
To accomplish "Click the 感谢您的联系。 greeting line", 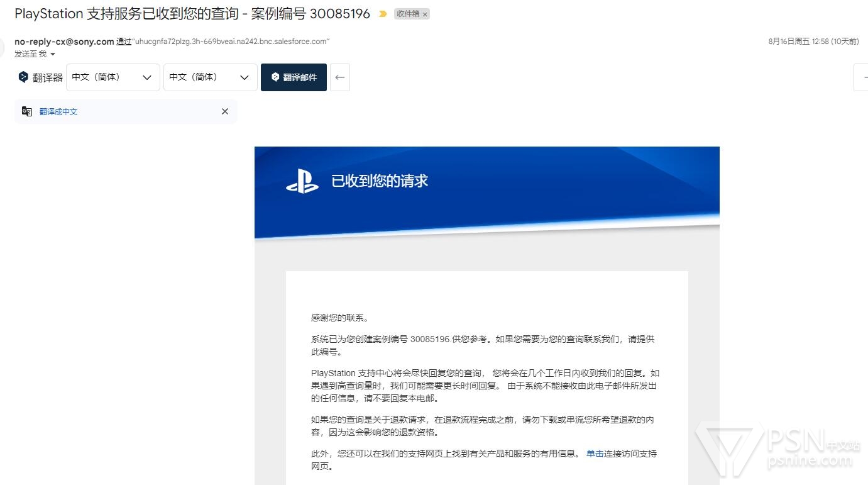I will click(x=340, y=318).
